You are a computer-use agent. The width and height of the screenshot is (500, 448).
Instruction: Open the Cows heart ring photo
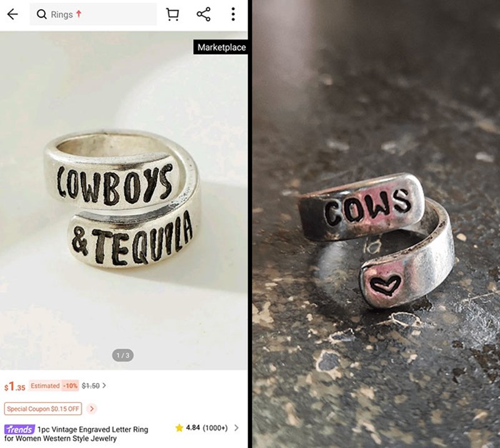(376, 224)
